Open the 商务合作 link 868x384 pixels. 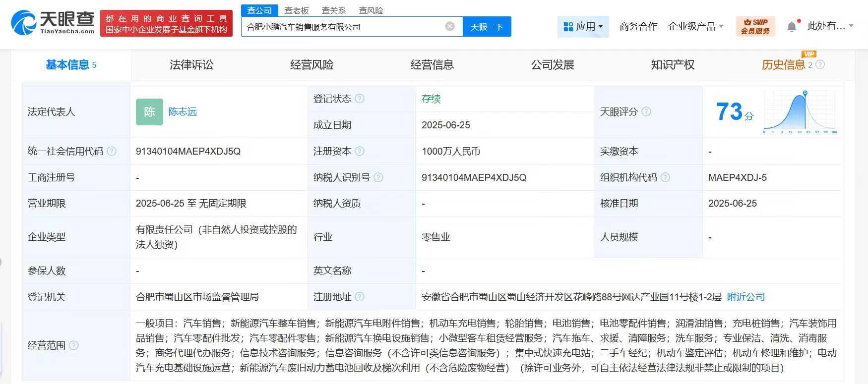pos(638,26)
